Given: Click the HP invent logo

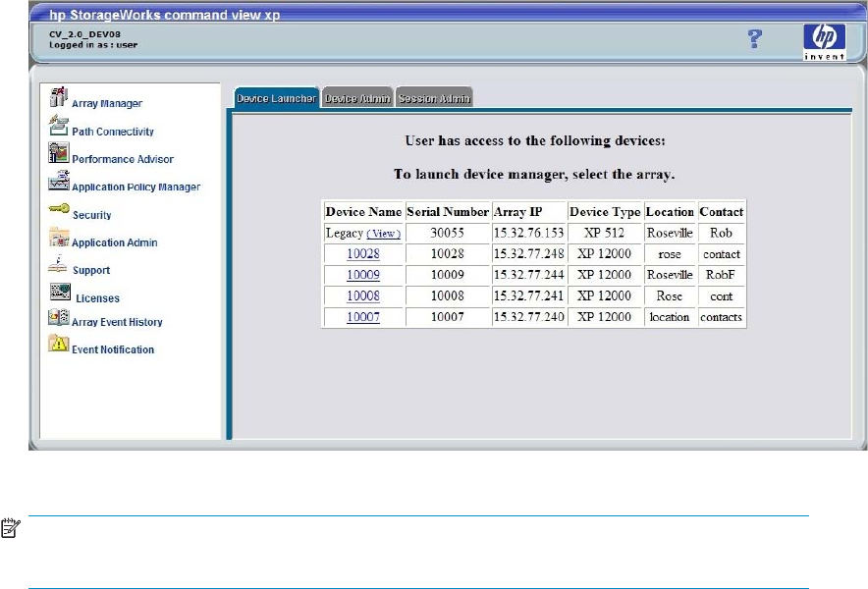Looking at the screenshot, I should (823, 43).
